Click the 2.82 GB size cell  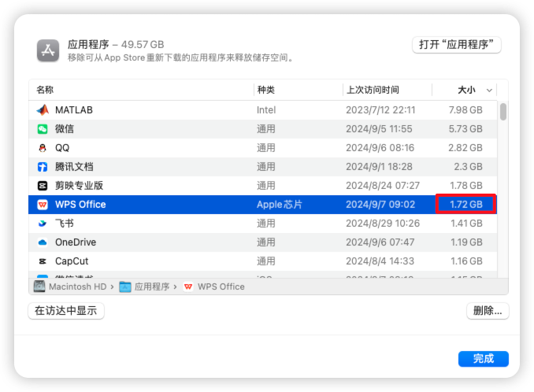click(465, 148)
